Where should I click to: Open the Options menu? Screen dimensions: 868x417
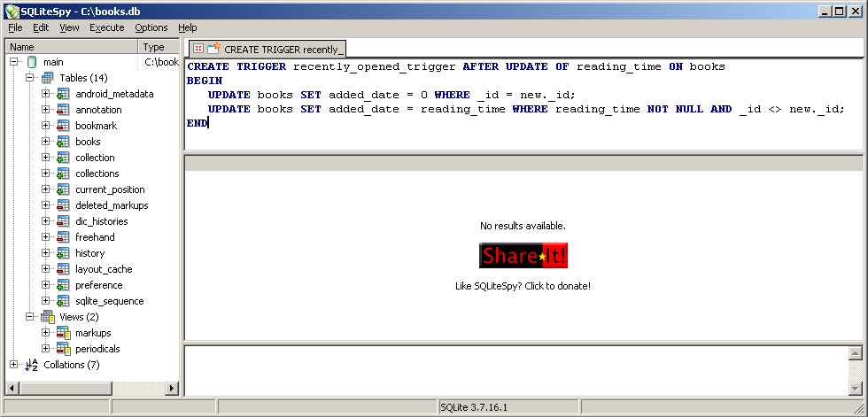[151, 27]
